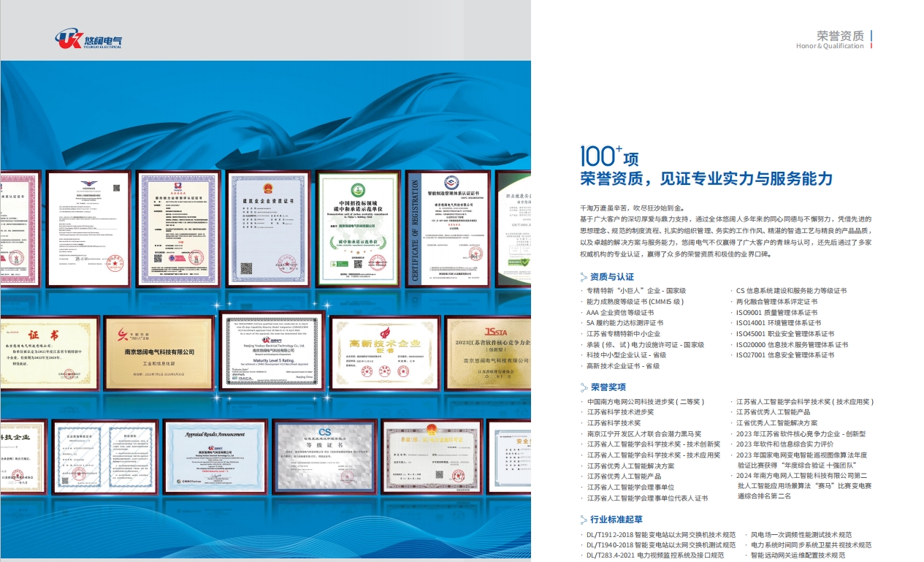Click 风电场一次调频性能测试技术规范

pos(801,534)
